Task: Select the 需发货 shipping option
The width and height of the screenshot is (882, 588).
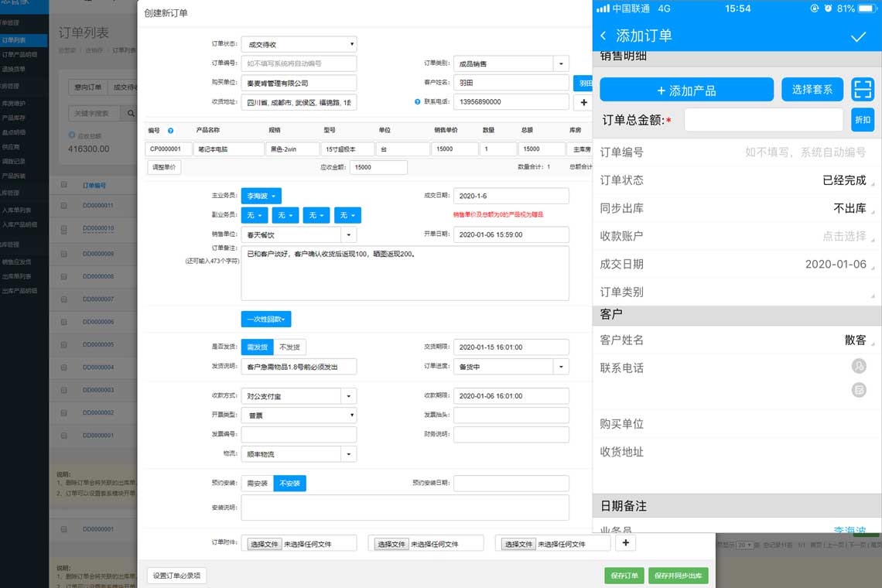Action: (257, 347)
